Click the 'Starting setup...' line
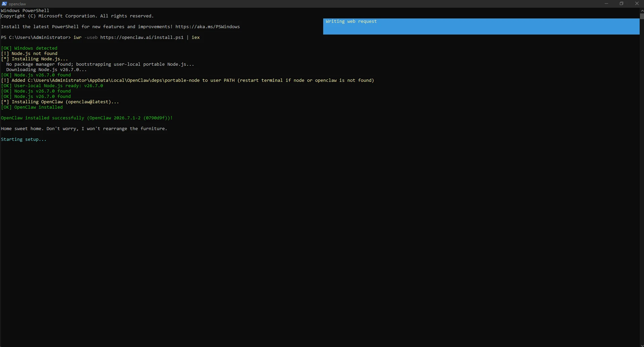Viewport: 644px width, 347px height. coord(24,139)
